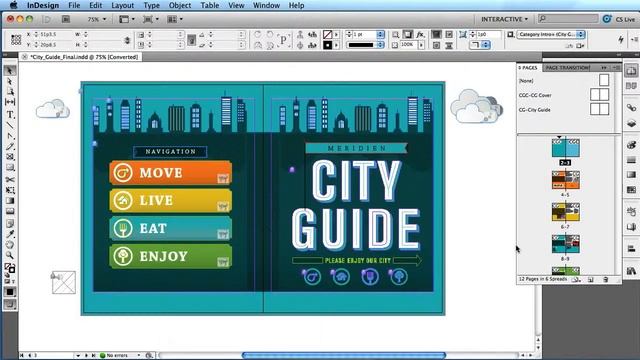Open the InDesign application menu

[x=43, y=5]
